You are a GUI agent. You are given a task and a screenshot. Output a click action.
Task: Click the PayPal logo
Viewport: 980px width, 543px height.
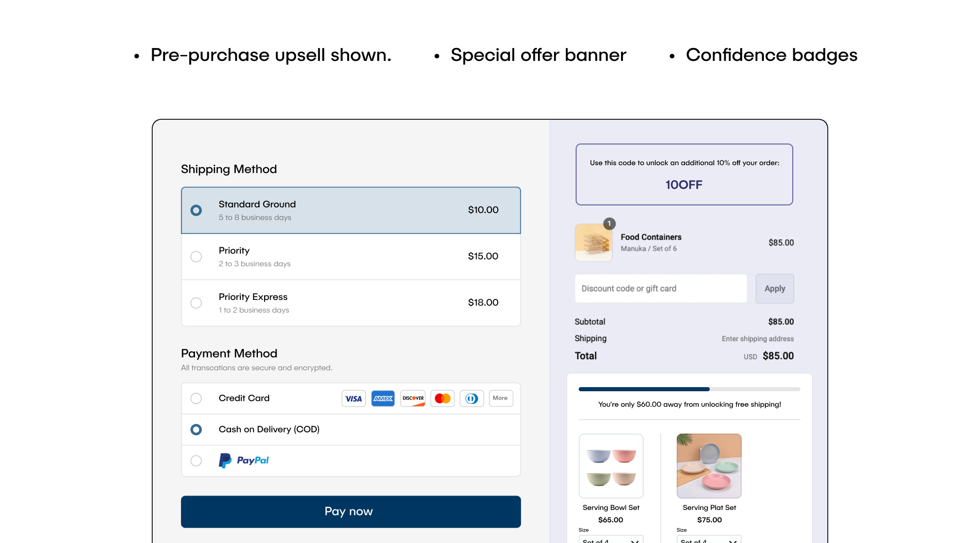click(244, 460)
